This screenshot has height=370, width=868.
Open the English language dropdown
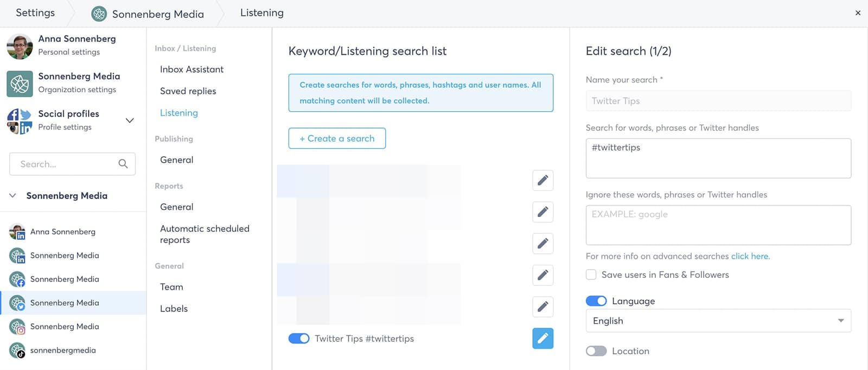(718, 321)
